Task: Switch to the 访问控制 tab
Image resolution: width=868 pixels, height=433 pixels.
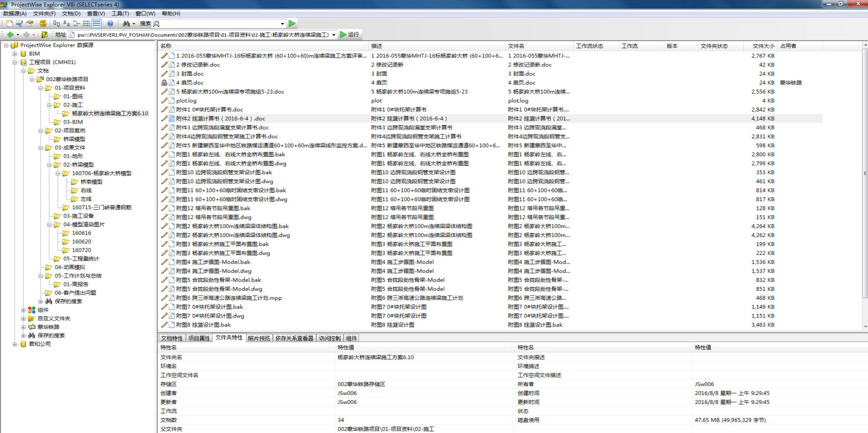Action: [330, 338]
